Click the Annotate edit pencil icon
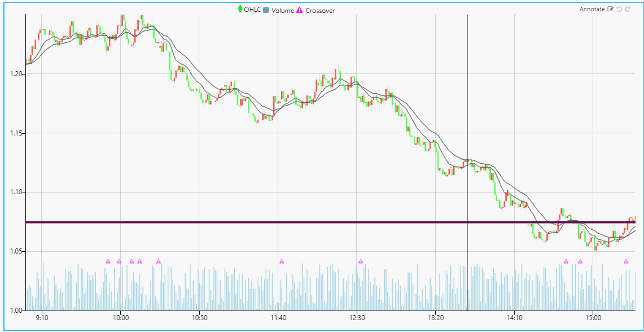Viewport: 644px width, 332px height. point(610,10)
